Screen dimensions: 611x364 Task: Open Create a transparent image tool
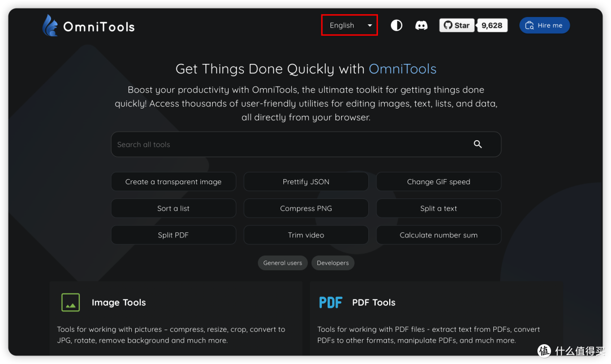pyautogui.click(x=174, y=182)
